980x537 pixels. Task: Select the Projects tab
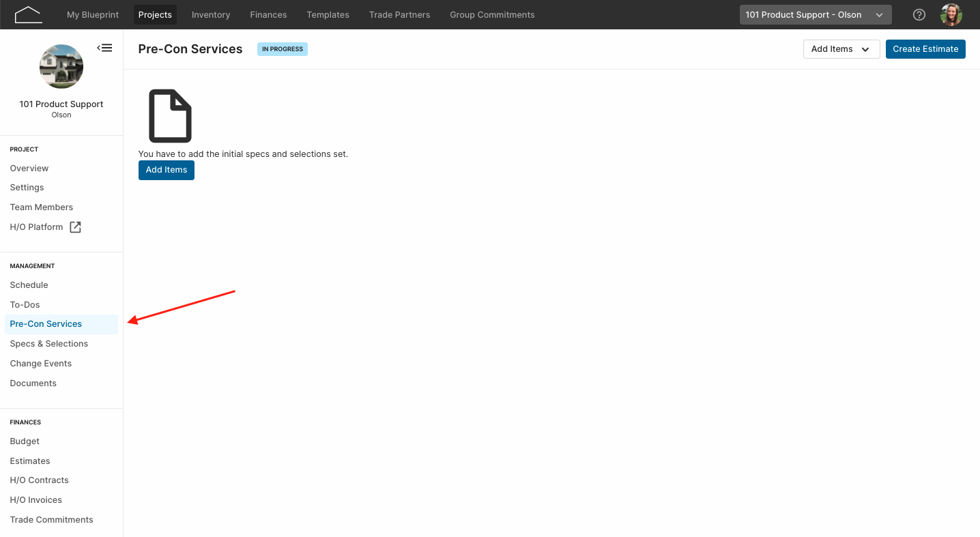[155, 14]
